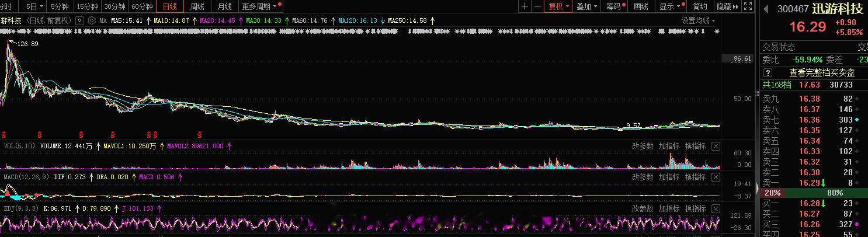Click 加指标 in the MACD panel
This screenshot has height=237, width=868.
pos(669,177)
